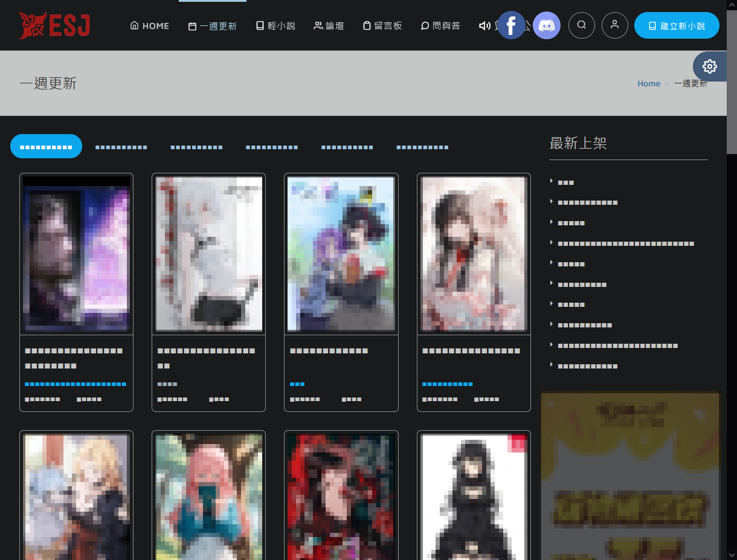
Task: Click the search magnifier icon
Action: [x=582, y=25]
